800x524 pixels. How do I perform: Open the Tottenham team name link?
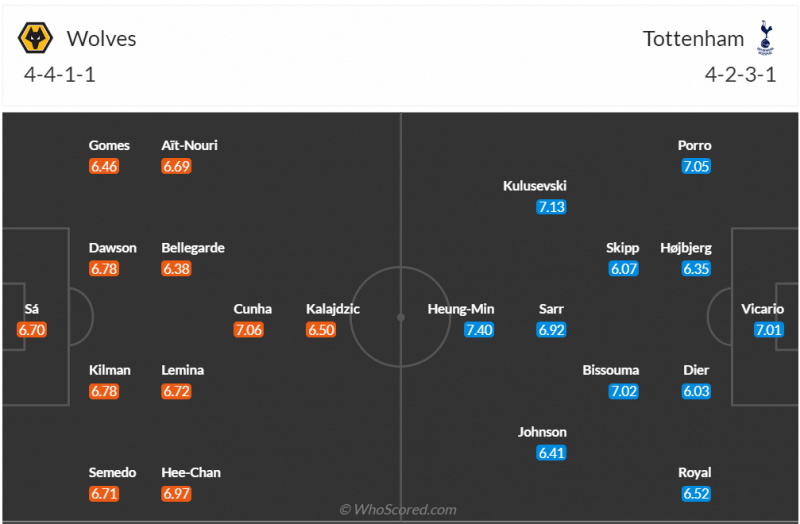tap(693, 39)
